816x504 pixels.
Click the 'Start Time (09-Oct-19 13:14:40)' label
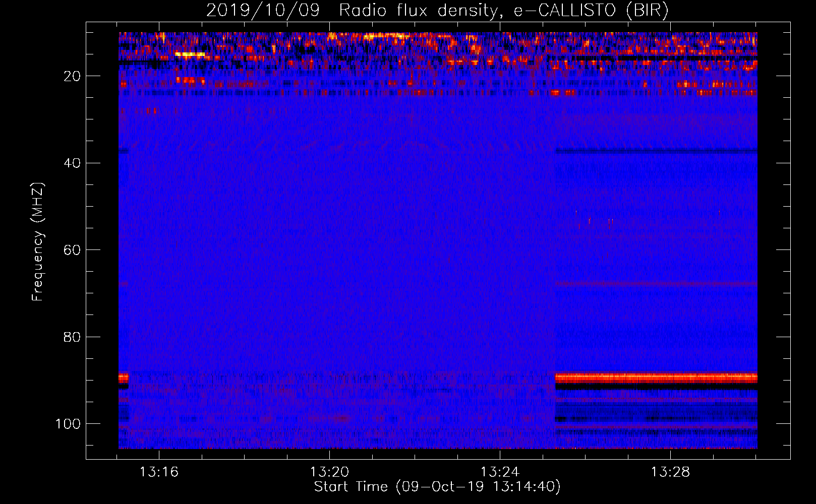pos(437,487)
